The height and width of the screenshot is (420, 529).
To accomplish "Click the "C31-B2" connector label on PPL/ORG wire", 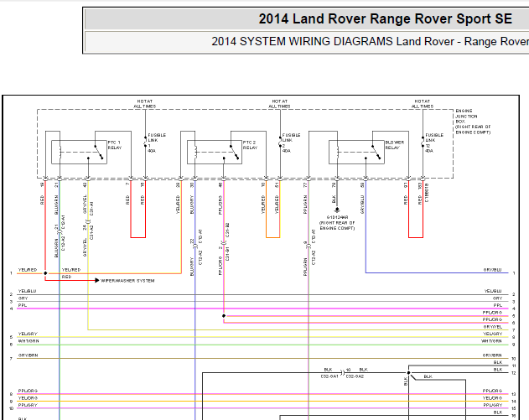I will [227, 230].
